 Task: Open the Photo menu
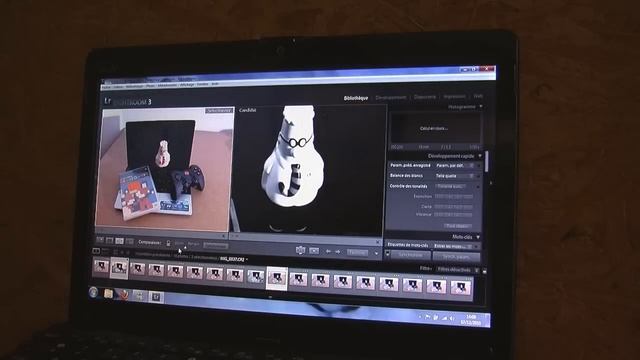[151, 85]
